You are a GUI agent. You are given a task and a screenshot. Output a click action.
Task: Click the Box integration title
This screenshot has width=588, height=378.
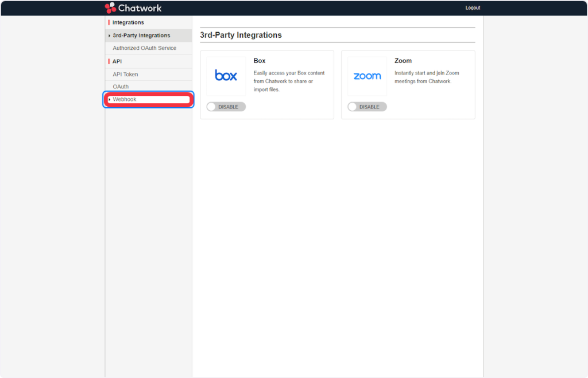point(260,61)
